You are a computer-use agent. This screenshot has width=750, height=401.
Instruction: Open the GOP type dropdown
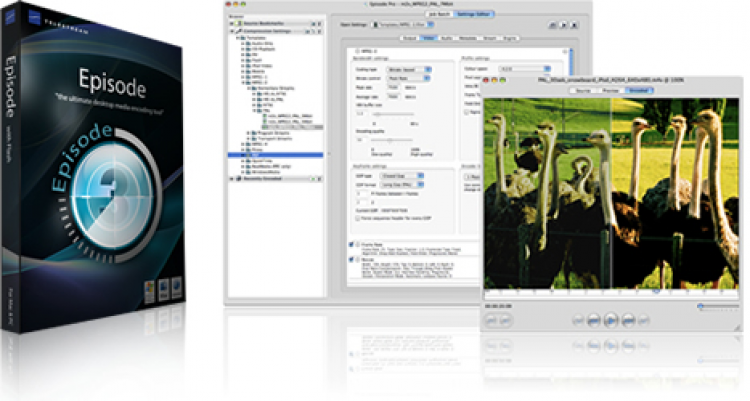point(402,176)
